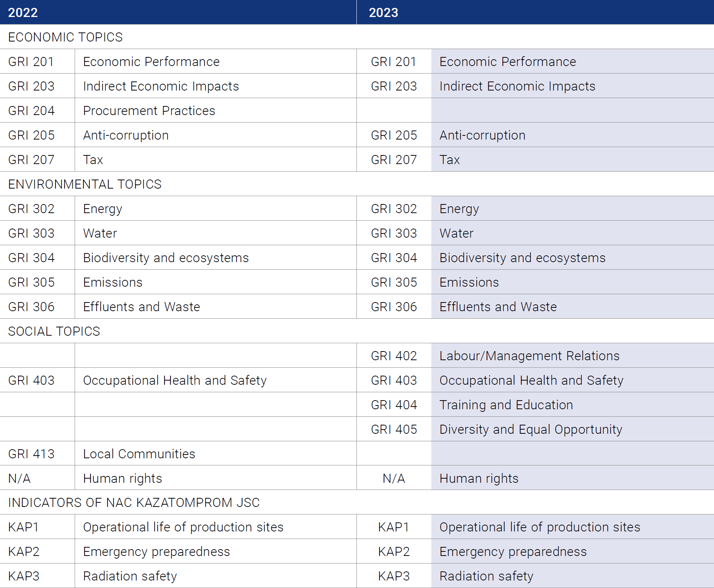Click Effluents and Waste in 2022 column
714x588 pixels.
click(141, 307)
